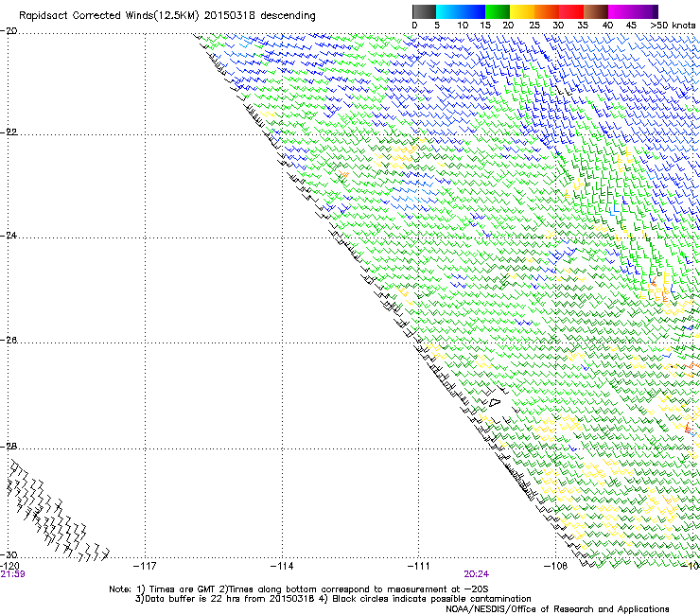Click the -111 longitude axis label
This screenshot has width=700, height=615.
[419, 566]
